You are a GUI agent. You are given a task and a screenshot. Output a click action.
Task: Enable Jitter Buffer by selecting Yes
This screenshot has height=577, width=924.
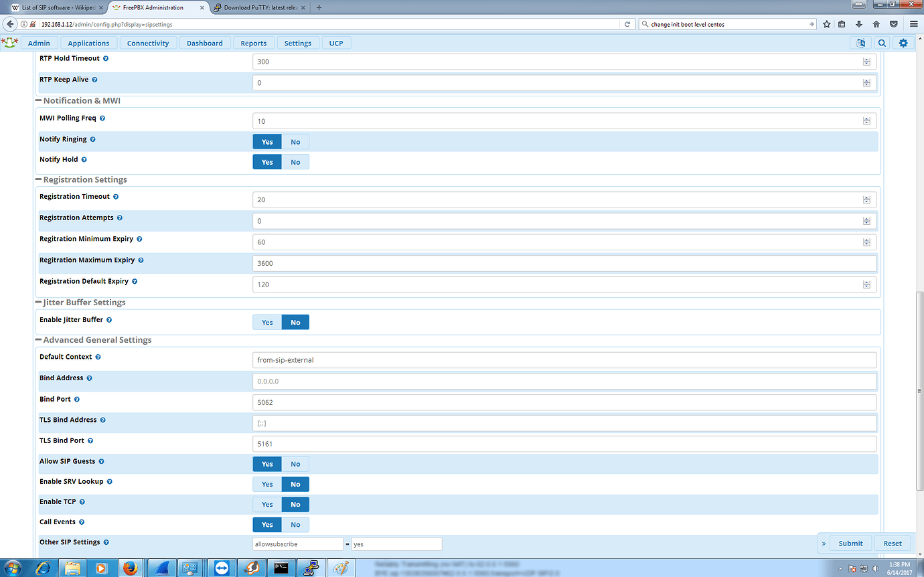pos(267,323)
